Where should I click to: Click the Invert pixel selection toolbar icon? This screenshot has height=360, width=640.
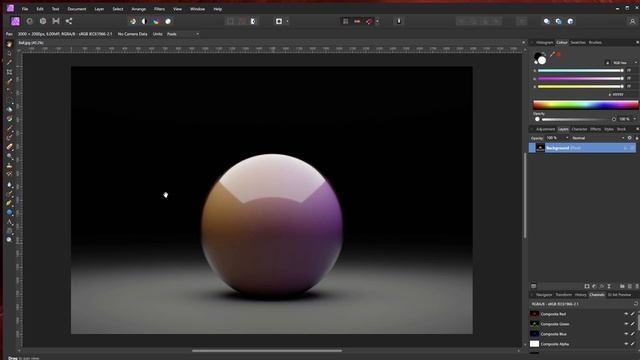pyautogui.click(x=253, y=21)
